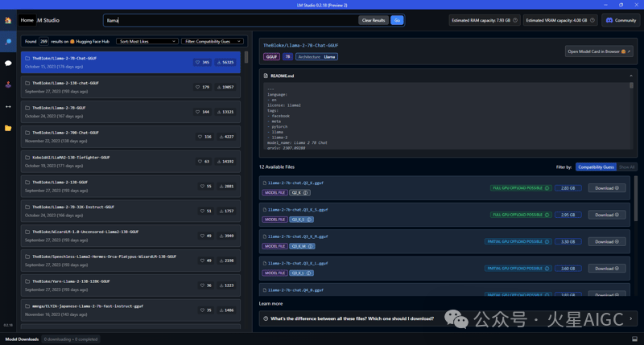Image resolution: width=644 pixels, height=345 pixels.
Task: Open the Home page house icon
Action: (x=8, y=20)
